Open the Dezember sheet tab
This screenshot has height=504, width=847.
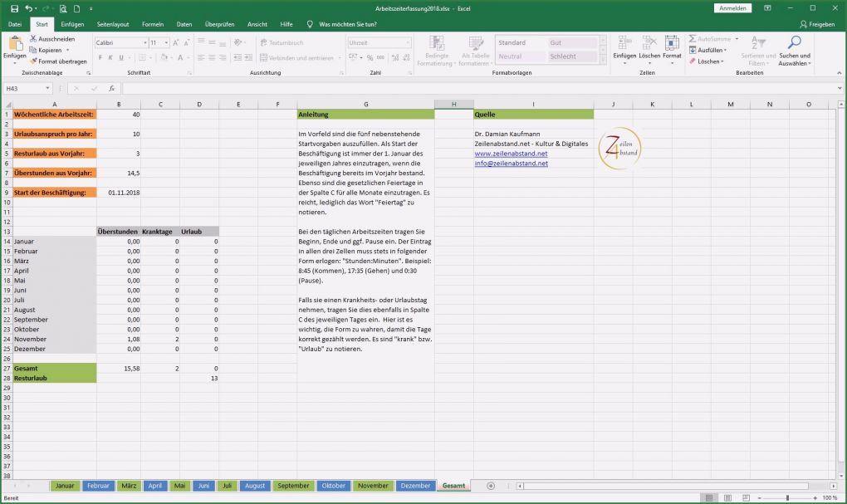point(415,486)
